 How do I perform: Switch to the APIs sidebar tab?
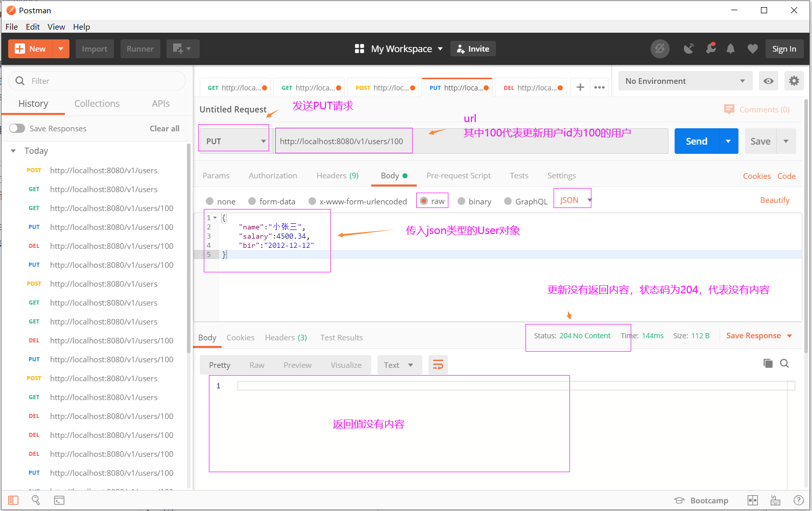coord(161,103)
